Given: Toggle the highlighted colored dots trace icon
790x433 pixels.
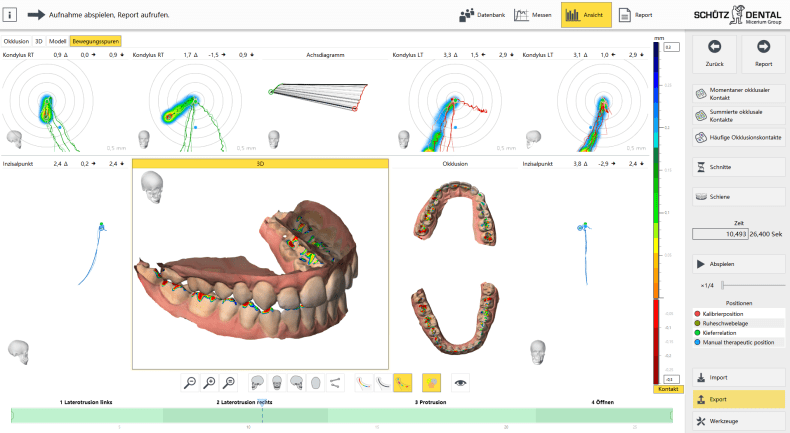Looking at the screenshot, I should coord(403,383).
